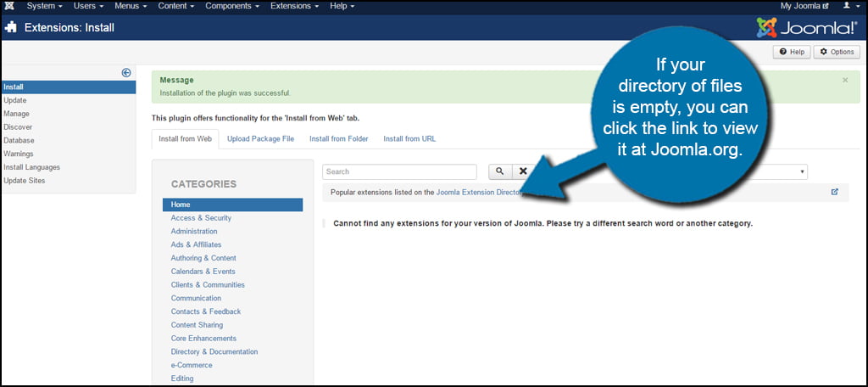
Task: Clear search with the X button
Action: click(522, 171)
